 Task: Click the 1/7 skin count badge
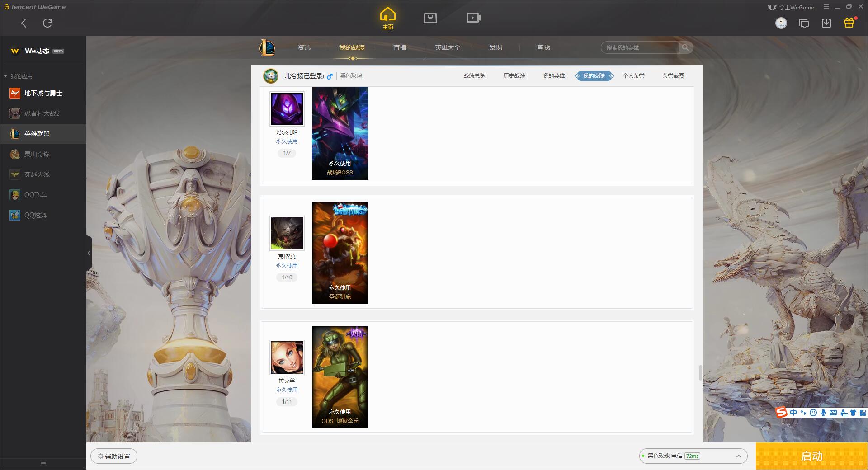(287, 153)
